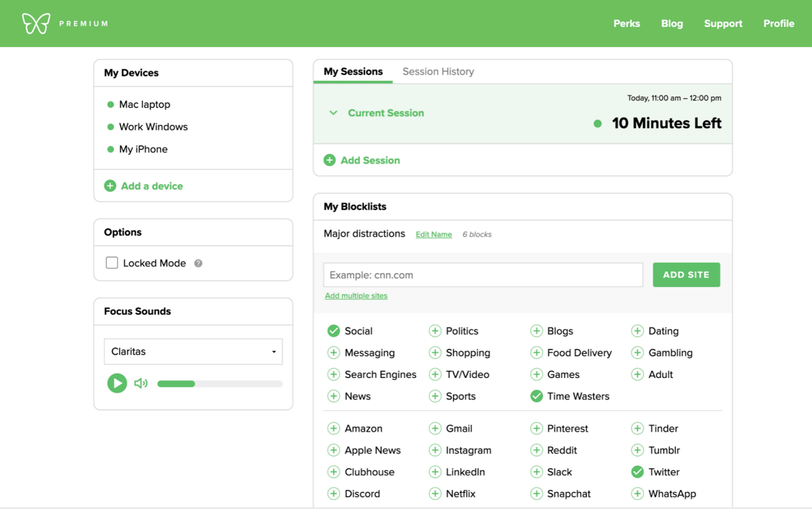
Task: Collapse the Current Session chevron
Action: [333, 113]
